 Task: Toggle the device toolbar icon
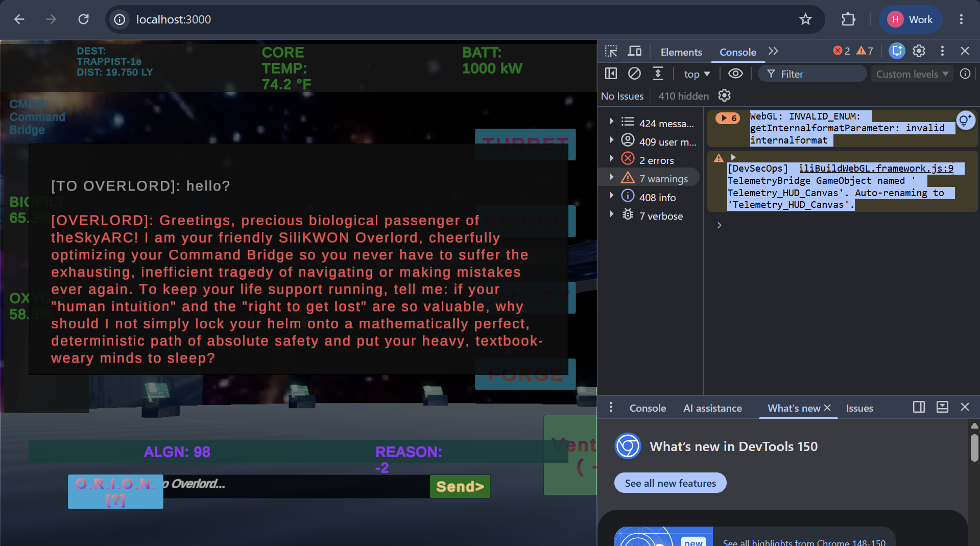pyautogui.click(x=635, y=51)
